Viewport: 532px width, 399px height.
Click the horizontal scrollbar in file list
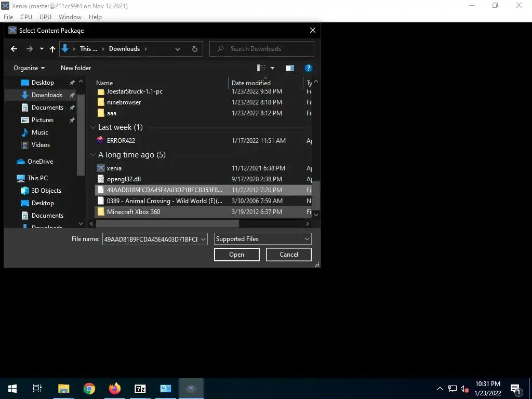168,223
